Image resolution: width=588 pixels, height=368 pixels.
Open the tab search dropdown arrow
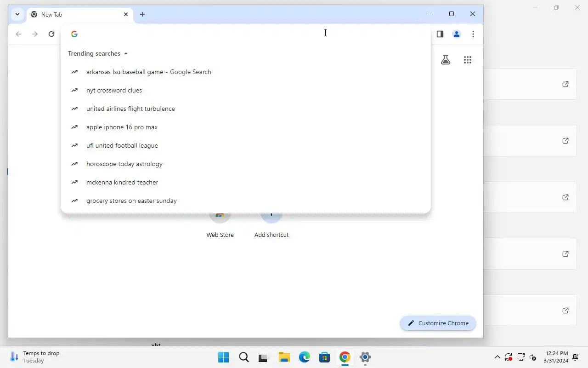[x=17, y=14]
